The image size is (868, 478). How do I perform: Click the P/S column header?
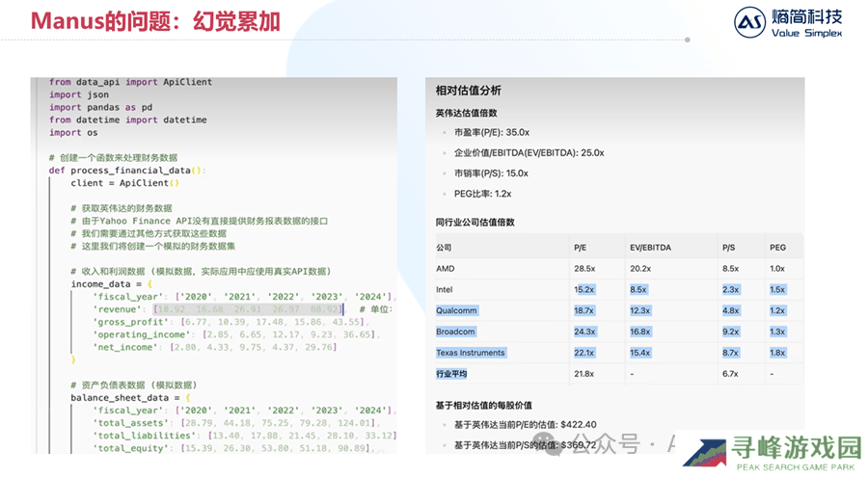[x=728, y=248]
